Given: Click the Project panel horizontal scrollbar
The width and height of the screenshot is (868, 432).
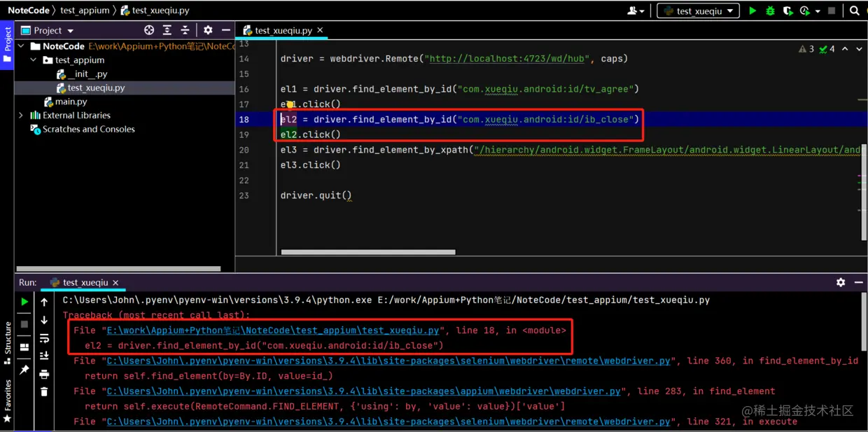Looking at the screenshot, I should pyautogui.click(x=118, y=268).
